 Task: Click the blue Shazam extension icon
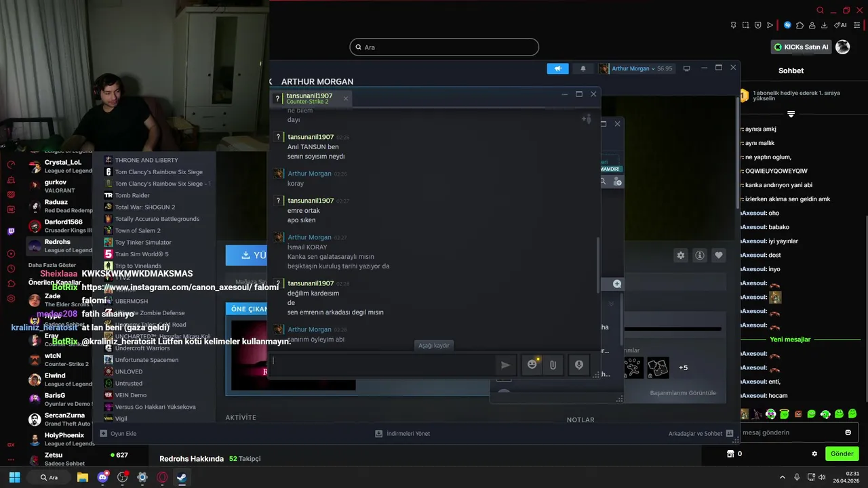[787, 25]
